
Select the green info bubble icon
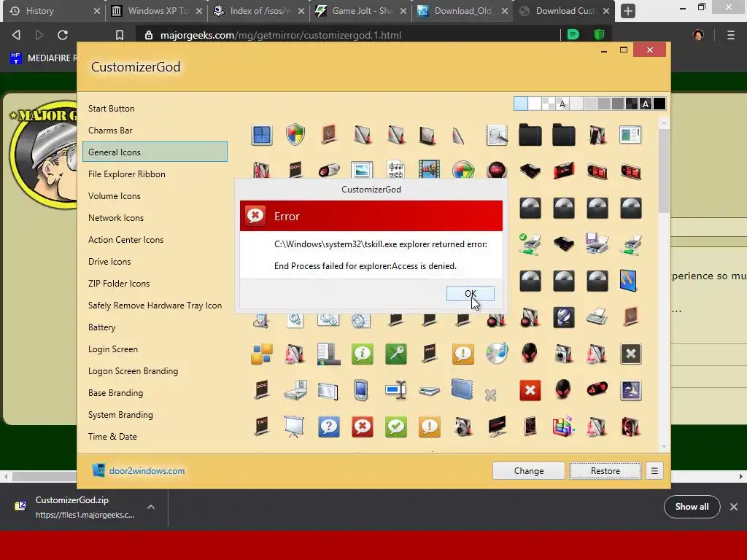click(362, 354)
